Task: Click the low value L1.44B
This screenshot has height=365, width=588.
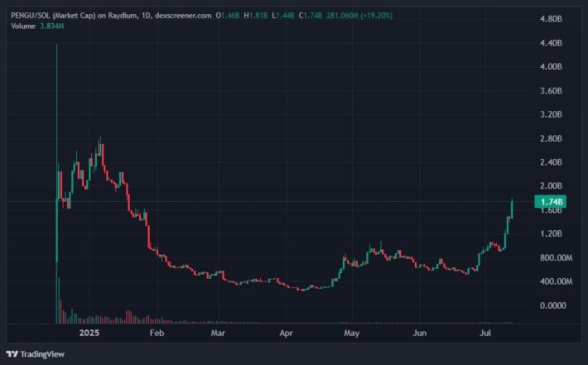Action: tap(283, 16)
